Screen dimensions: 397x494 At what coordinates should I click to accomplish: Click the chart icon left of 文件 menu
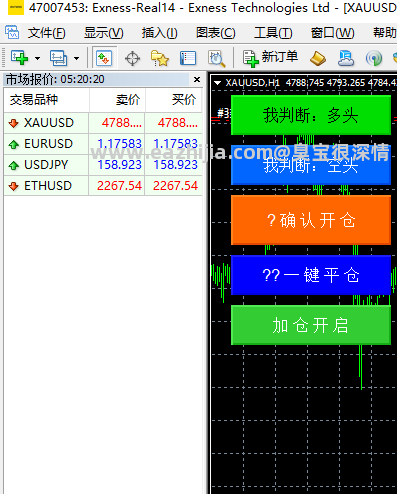pos(12,32)
